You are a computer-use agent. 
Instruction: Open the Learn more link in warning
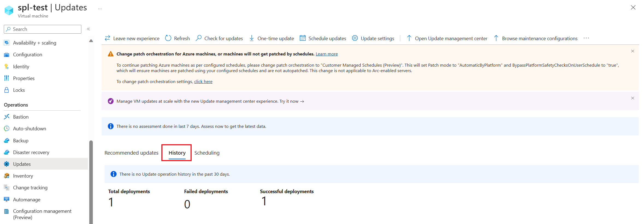(327, 54)
